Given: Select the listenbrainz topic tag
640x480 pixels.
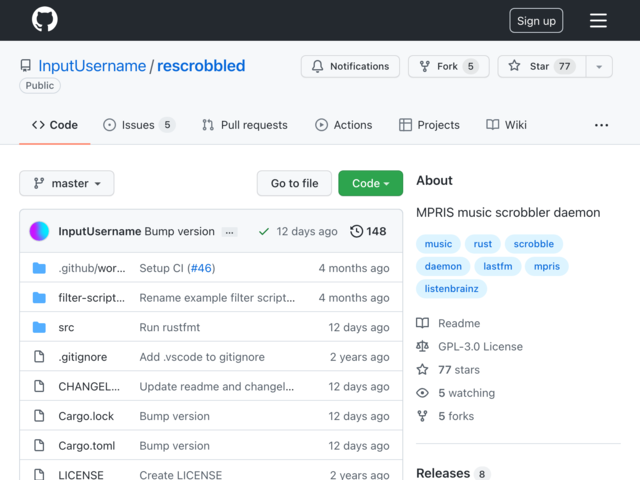Looking at the screenshot, I should [x=451, y=289].
